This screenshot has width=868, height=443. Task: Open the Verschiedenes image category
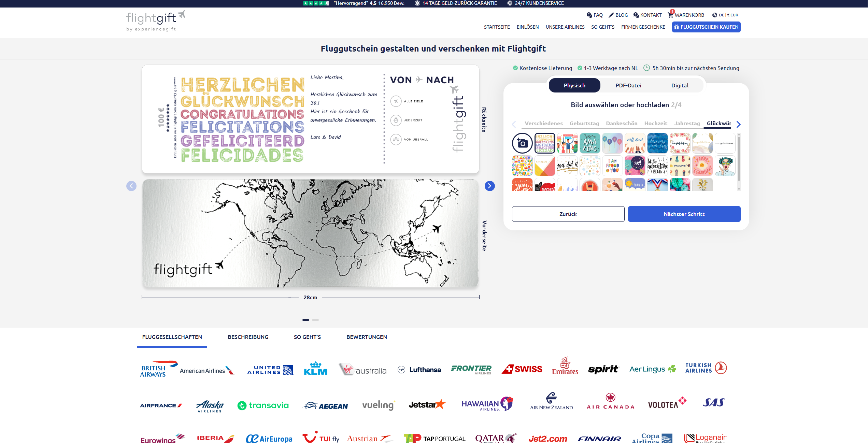point(544,123)
